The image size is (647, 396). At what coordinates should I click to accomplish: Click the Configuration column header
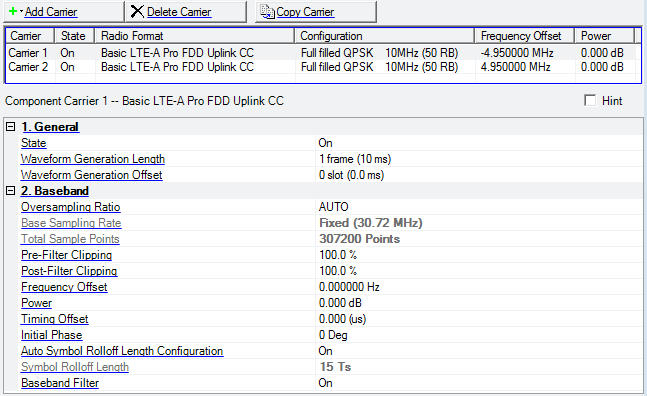(x=385, y=36)
